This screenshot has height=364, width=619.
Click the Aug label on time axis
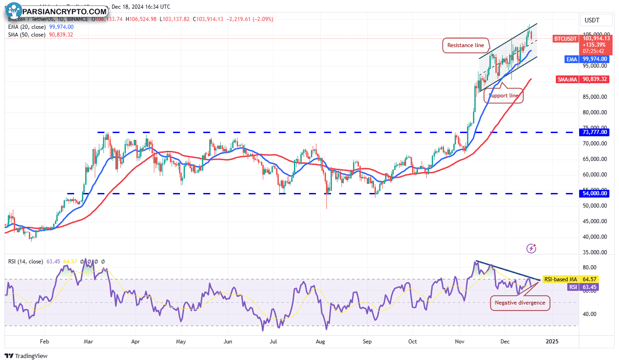(x=320, y=341)
